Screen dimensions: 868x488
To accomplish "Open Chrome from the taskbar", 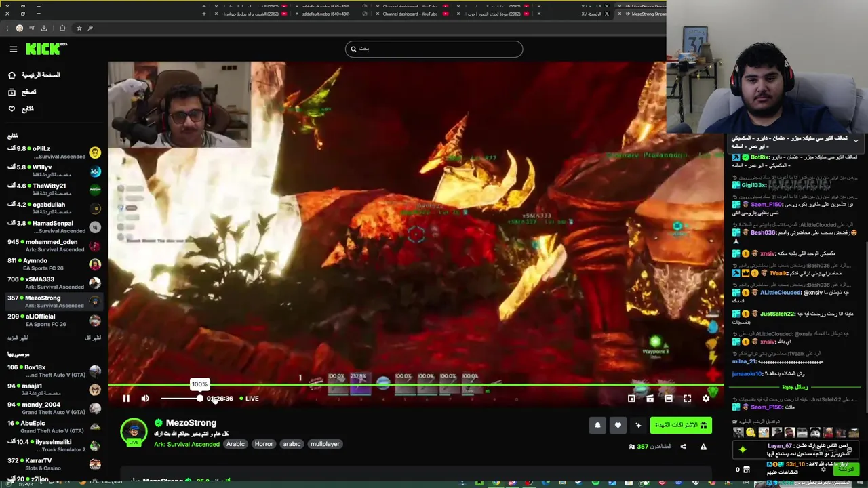I will (496, 483).
